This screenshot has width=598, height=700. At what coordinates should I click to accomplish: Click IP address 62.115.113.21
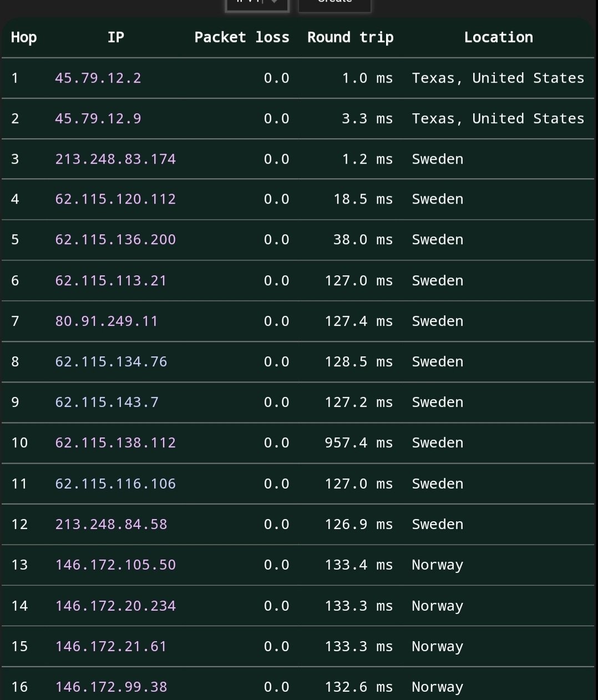tap(111, 281)
